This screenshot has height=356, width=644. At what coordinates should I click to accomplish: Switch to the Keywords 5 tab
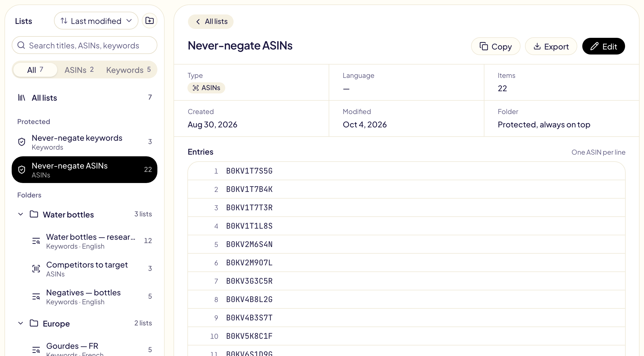(x=128, y=70)
